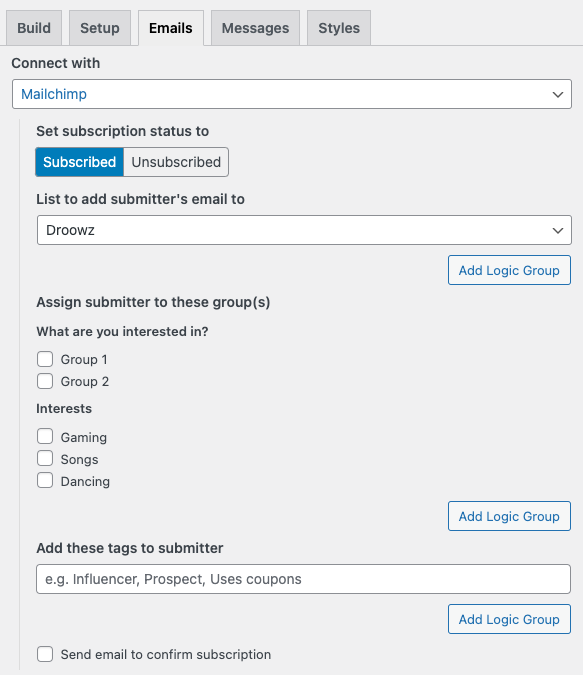This screenshot has width=583, height=675.
Task: Set subscription status to Subscribed
Action: 80,162
